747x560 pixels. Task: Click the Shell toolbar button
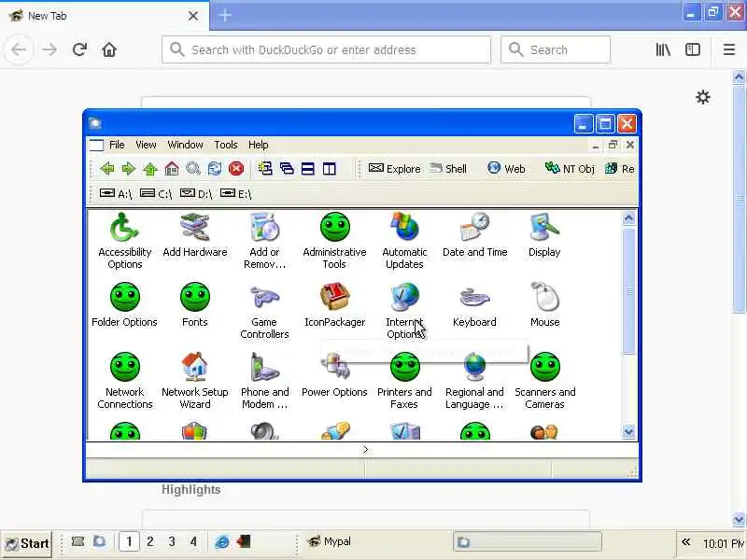click(448, 169)
